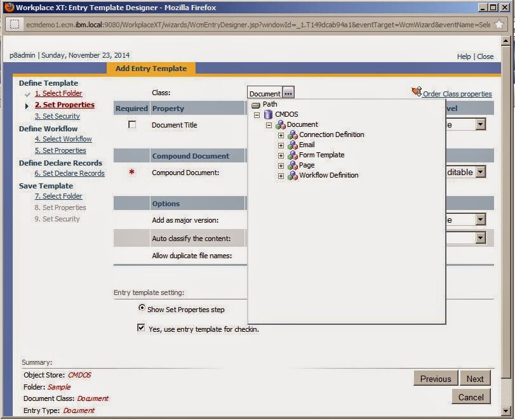The image size is (515, 420).
Task: Open the class picker with the ellipsis button
Action: [x=288, y=92]
